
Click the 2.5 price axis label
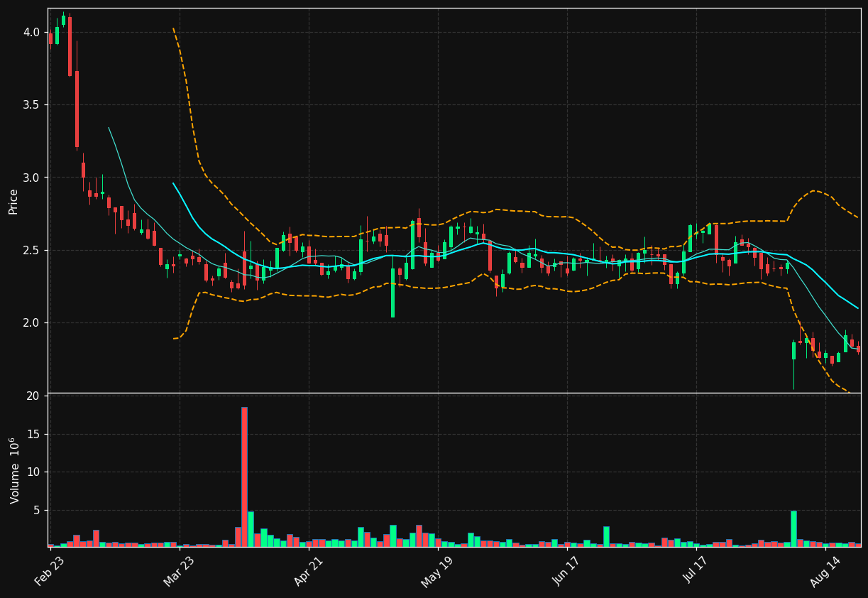32,250
